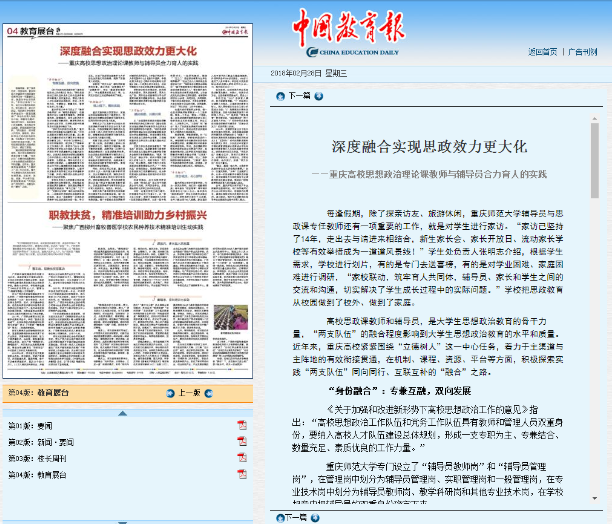The image size is (612, 524).
Task: Click the top 下一篇 next article link
Action: click(299, 96)
